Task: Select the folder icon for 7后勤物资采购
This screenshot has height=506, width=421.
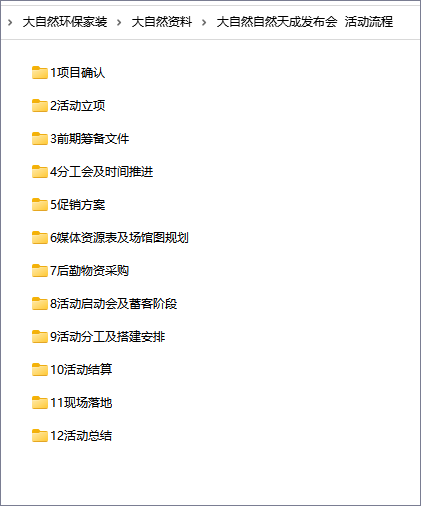Action: [x=40, y=271]
